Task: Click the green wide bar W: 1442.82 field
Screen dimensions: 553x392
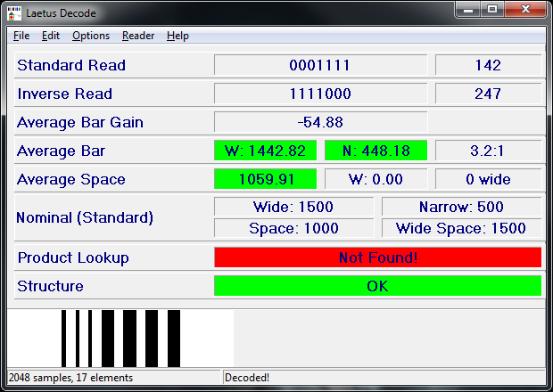Action: pyautogui.click(x=266, y=151)
